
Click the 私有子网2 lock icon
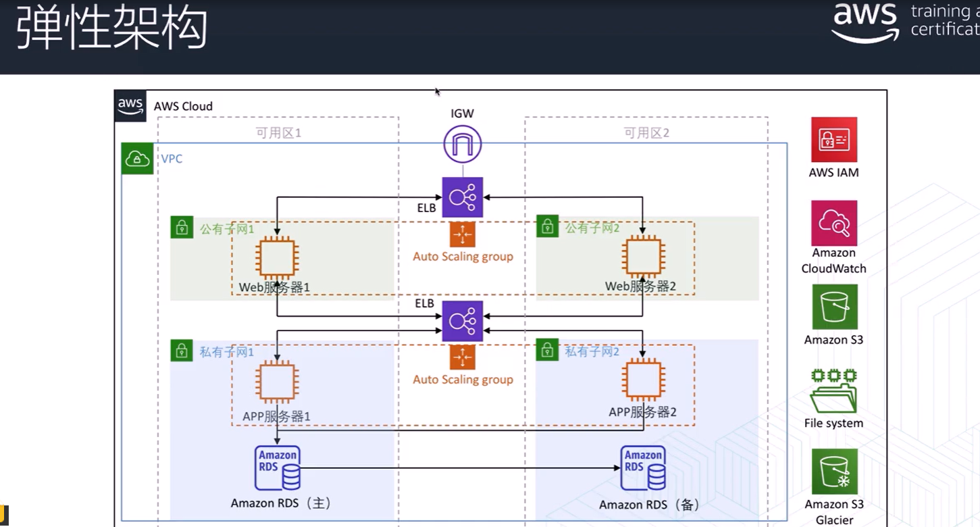[x=548, y=350]
